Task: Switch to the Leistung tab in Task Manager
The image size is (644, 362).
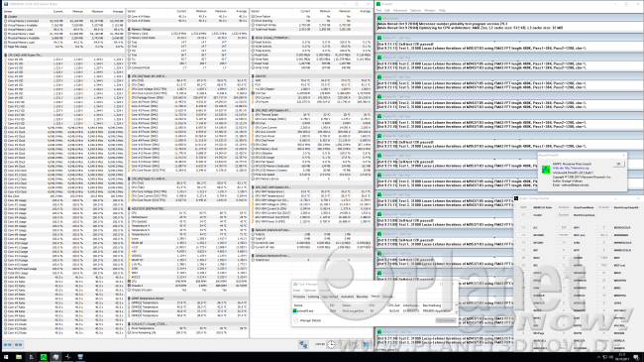Action: 314,297
